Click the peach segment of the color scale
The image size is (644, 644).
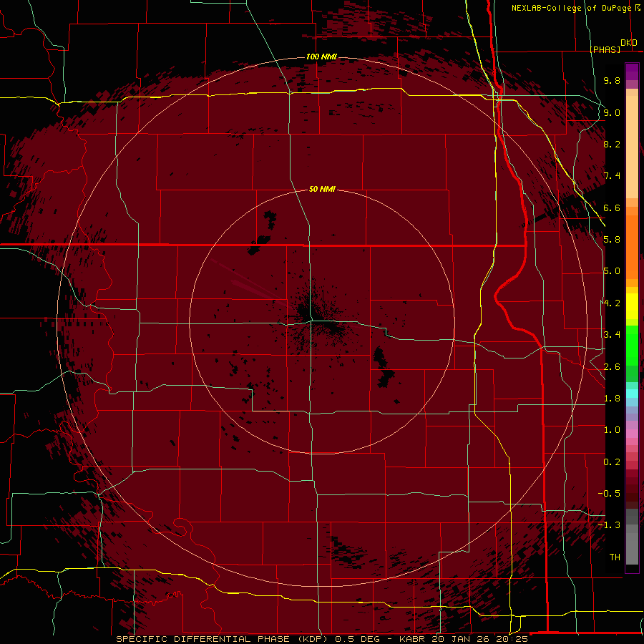click(x=632, y=147)
